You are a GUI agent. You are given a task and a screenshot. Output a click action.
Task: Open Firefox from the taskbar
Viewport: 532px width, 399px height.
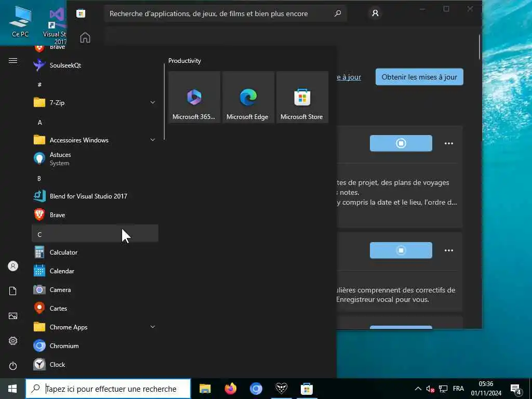click(x=230, y=389)
